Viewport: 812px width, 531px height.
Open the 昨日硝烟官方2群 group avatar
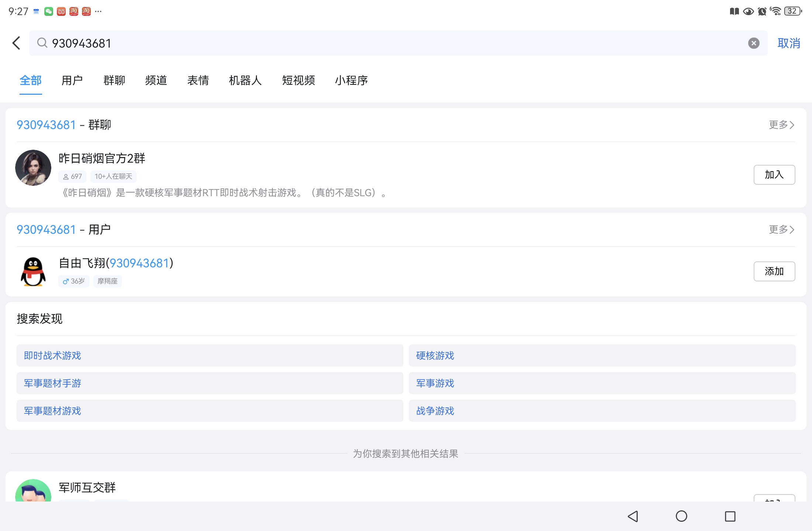point(33,168)
